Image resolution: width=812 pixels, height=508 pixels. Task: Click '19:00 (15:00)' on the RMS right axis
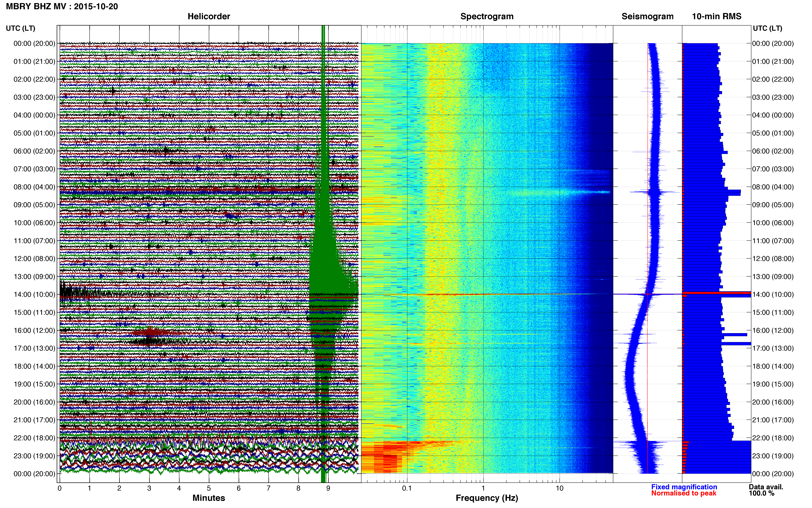(773, 384)
